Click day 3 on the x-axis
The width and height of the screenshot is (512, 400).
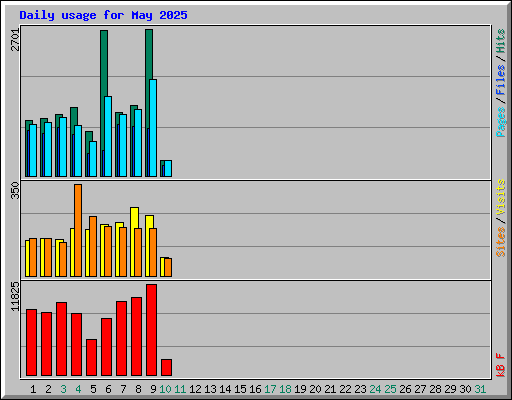[x=63, y=389]
